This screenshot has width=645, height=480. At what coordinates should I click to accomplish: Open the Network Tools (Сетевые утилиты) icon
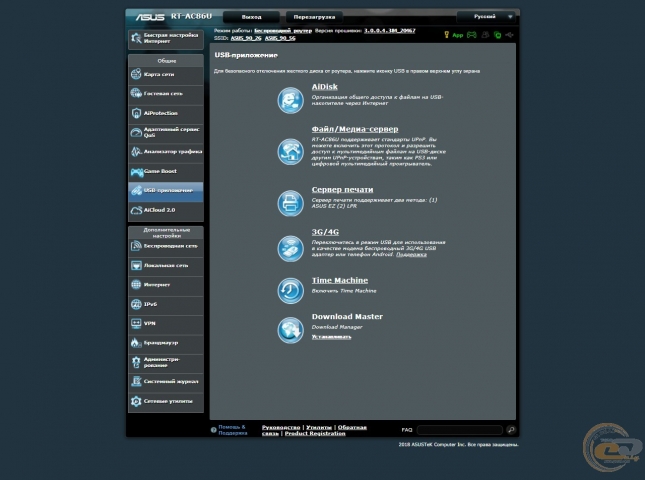click(136, 401)
